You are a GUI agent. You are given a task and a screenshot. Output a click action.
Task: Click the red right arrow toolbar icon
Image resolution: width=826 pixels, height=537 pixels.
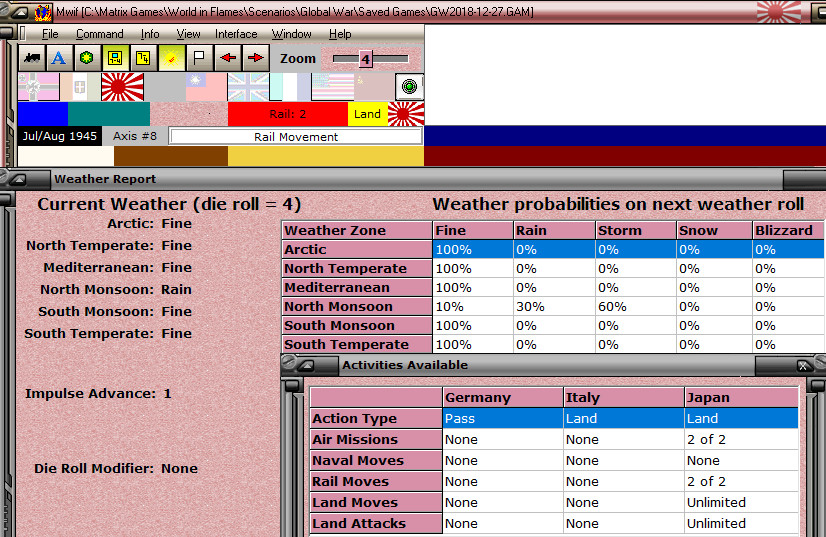(x=255, y=58)
